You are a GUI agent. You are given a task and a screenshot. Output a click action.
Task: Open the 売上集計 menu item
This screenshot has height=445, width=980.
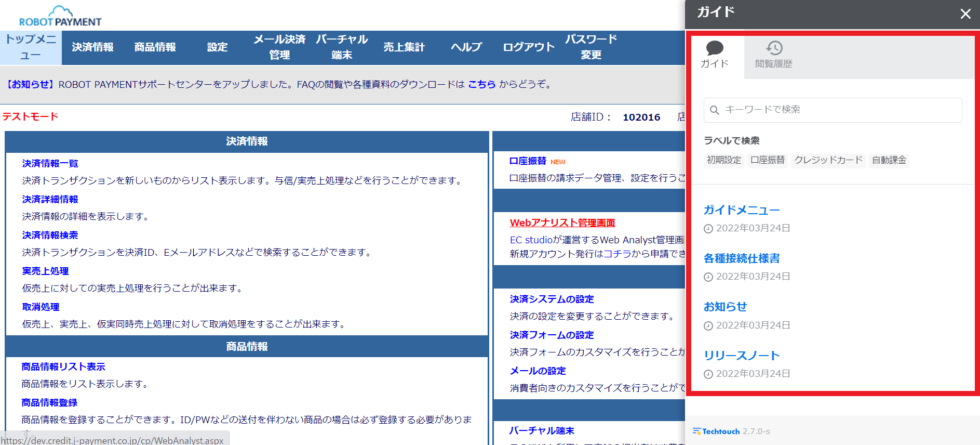pos(404,47)
